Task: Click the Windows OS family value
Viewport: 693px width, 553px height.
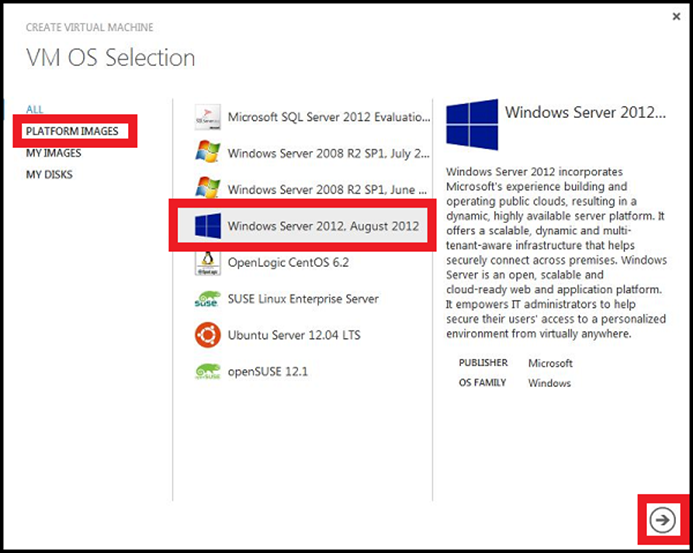Action: coord(549,383)
